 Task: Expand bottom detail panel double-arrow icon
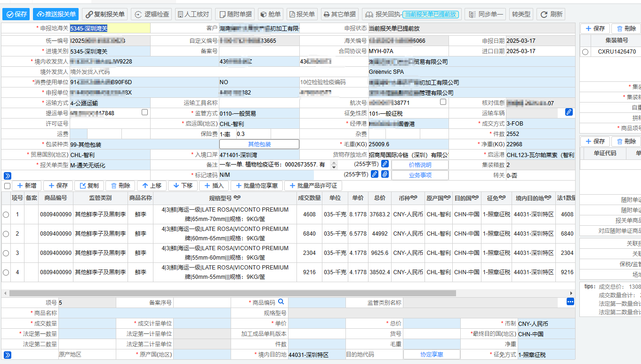pyautogui.click(x=7, y=355)
